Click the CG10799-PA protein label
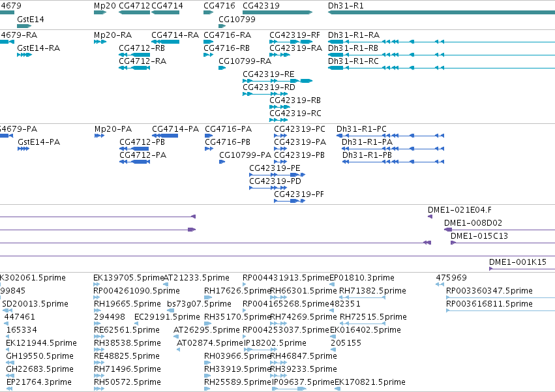The width and height of the screenshot is (555, 392). coord(245,155)
